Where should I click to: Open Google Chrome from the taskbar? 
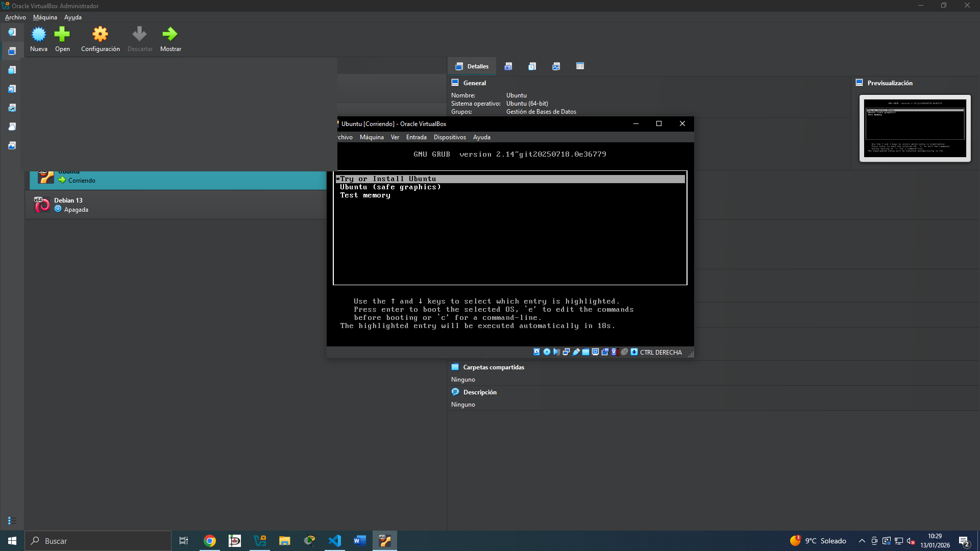tap(210, 541)
